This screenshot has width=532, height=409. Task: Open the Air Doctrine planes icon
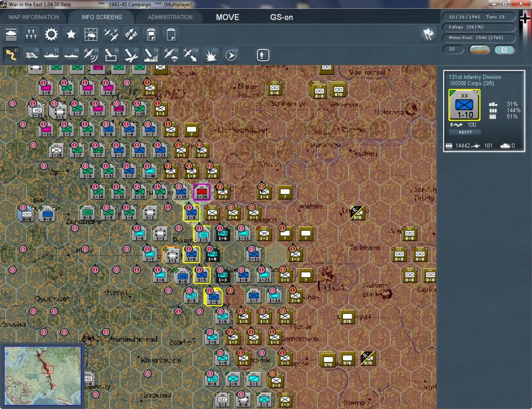coord(111,34)
